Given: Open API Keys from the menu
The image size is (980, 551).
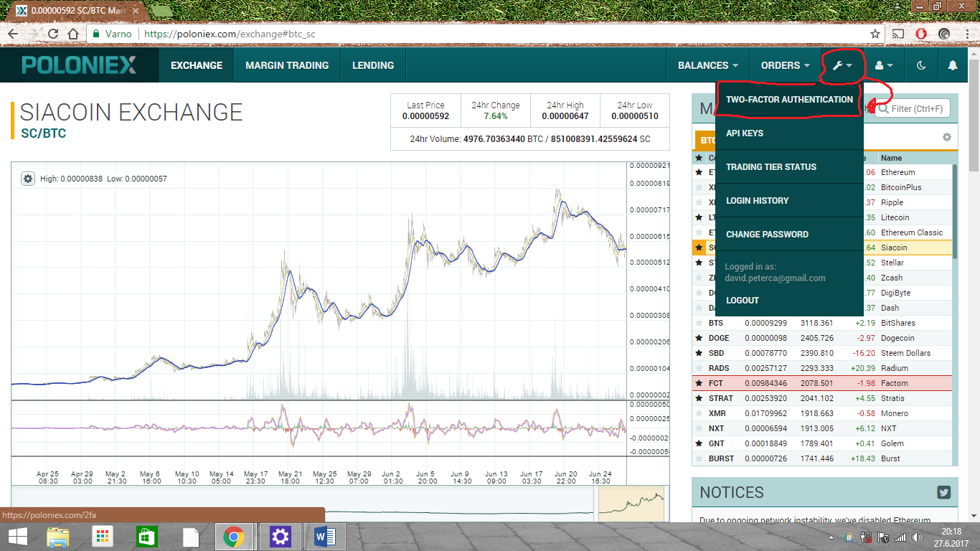Looking at the screenshot, I should [789, 133].
